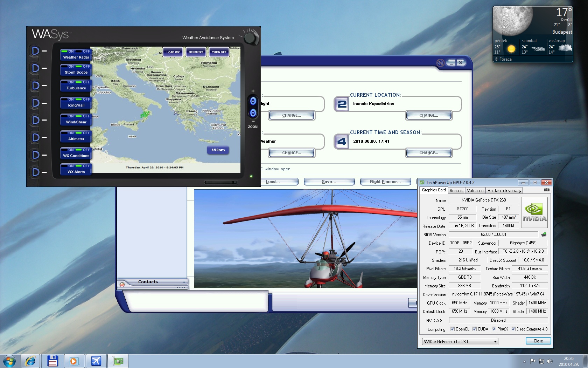The image size is (588, 368).
Task: Zoom in the WASys map with up arrow
Action: (x=253, y=101)
